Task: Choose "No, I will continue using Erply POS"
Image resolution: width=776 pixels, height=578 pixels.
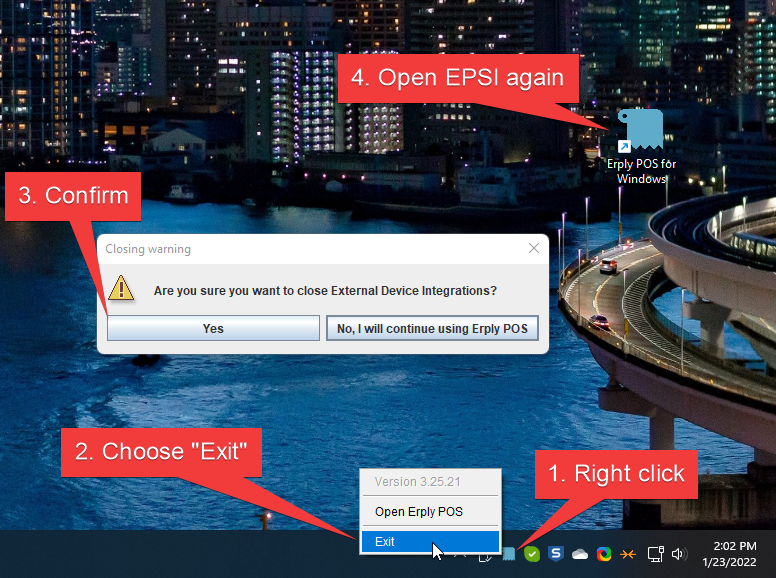Action: [432, 329]
